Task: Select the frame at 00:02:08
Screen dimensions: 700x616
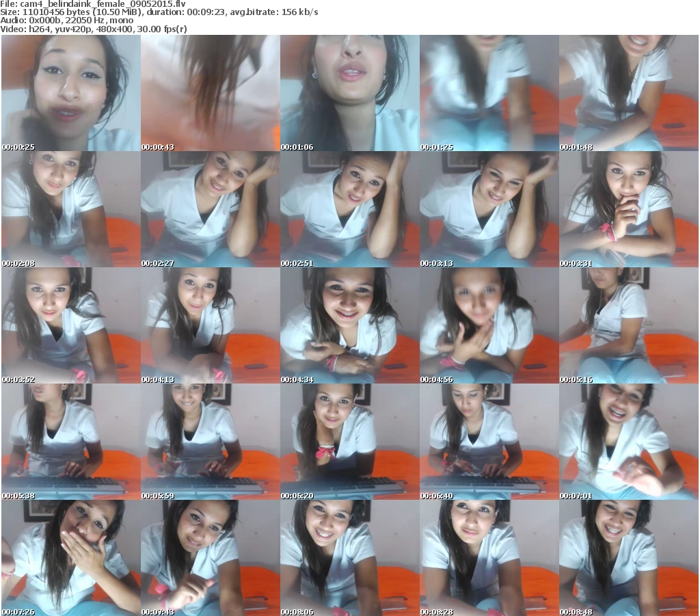Action: click(x=71, y=209)
